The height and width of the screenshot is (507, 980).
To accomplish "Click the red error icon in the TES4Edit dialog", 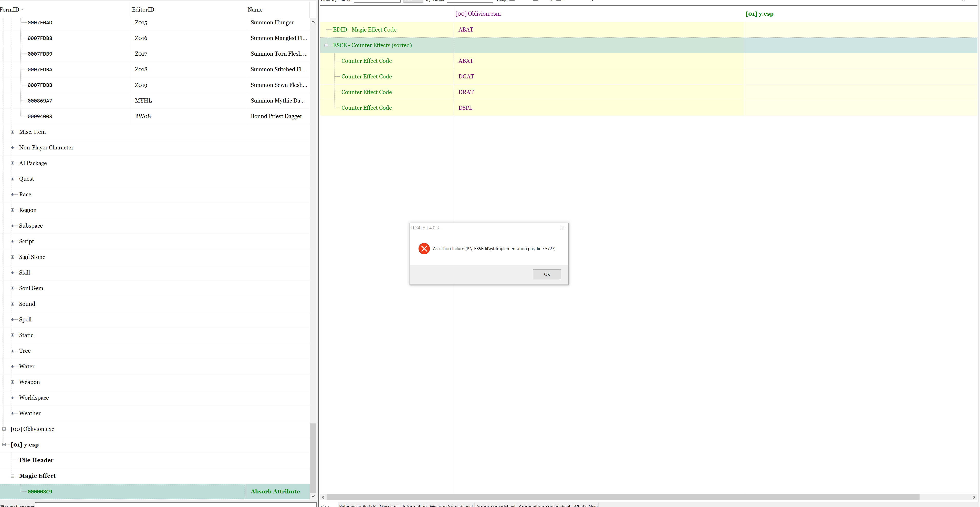I will 424,248.
